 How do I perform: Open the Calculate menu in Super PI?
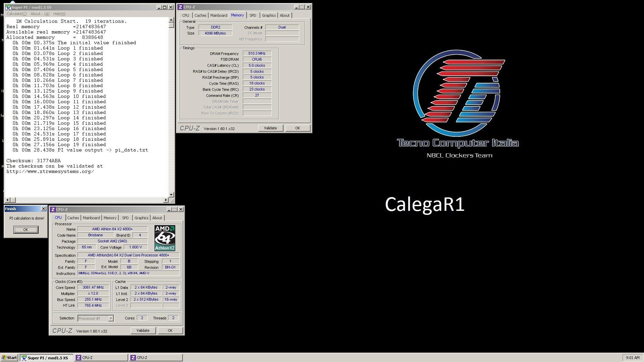(16, 14)
